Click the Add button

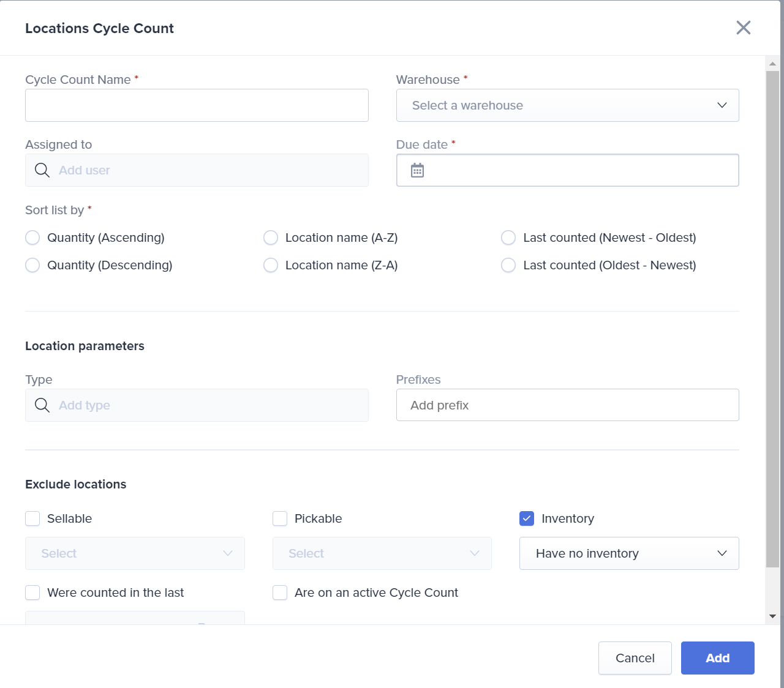[x=717, y=658]
